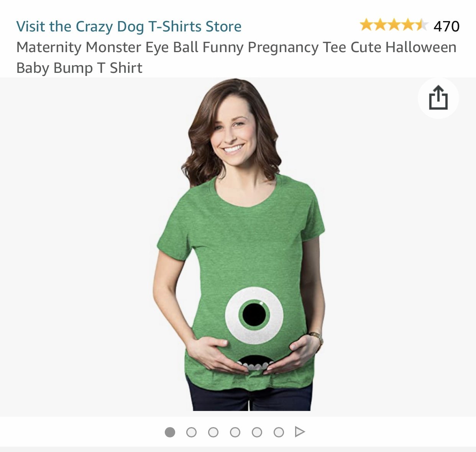
Task: Switch to the second carousel image dot
Action: tap(191, 432)
